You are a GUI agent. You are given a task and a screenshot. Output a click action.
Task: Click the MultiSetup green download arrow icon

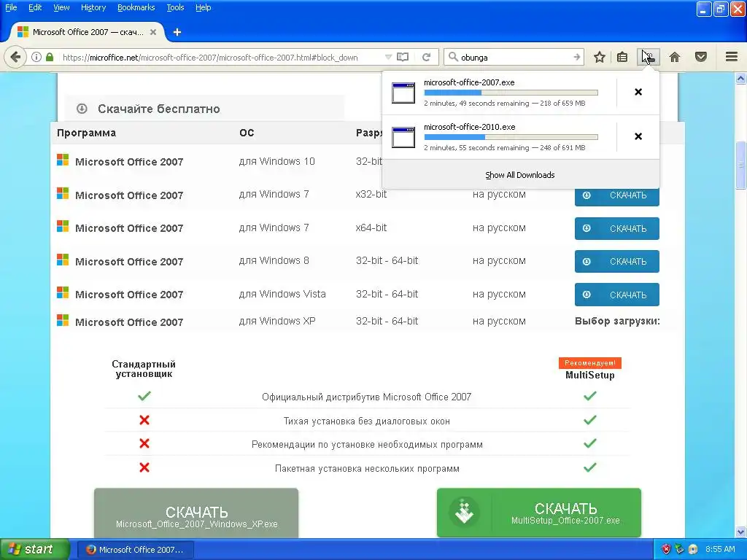pos(464,513)
